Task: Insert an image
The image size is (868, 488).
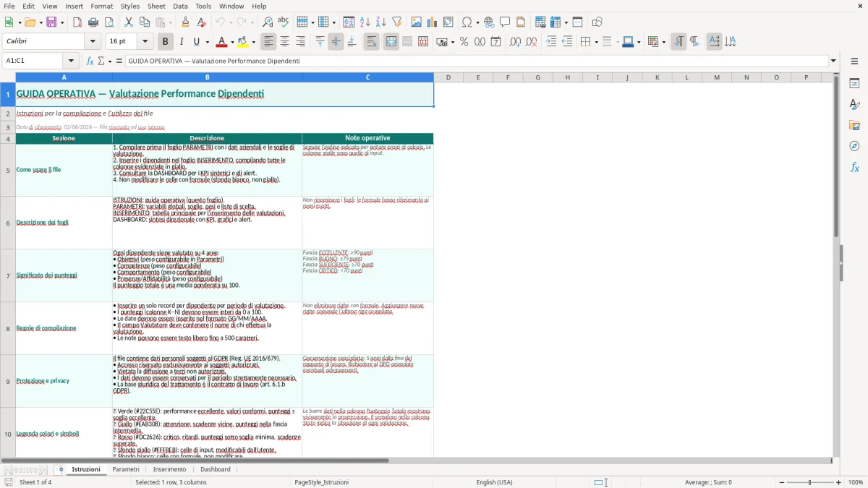Action: (x=417, y=22)
